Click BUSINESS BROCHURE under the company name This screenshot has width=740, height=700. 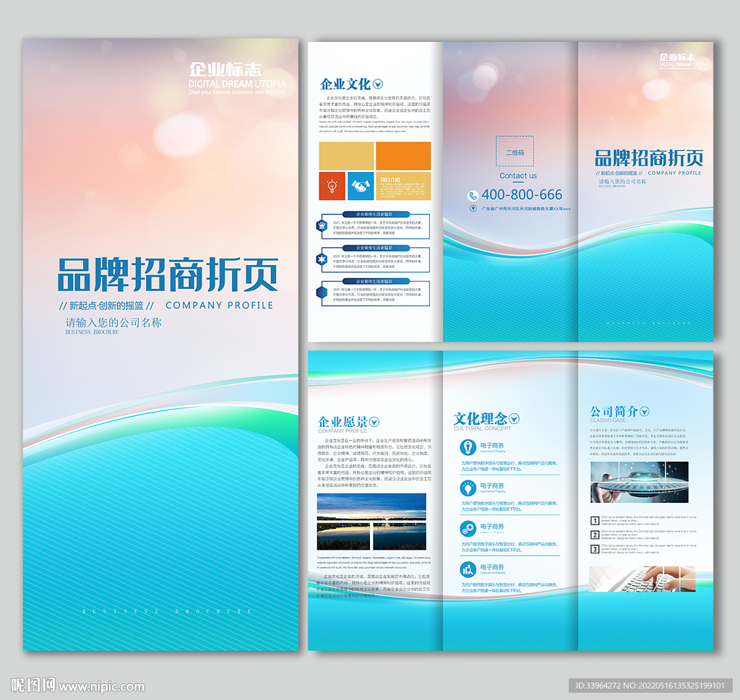pos(92,332)
